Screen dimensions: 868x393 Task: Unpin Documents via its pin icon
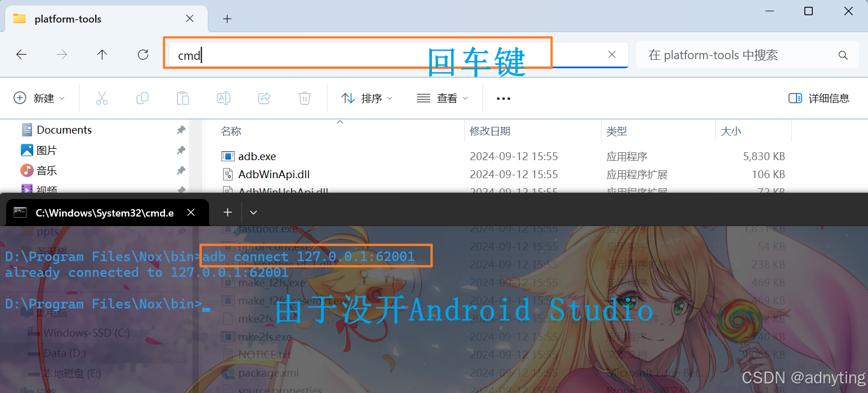[181, 130]
